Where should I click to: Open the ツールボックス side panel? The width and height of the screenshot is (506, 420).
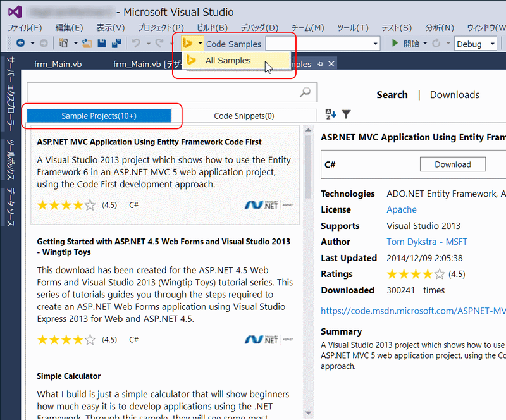11,159
